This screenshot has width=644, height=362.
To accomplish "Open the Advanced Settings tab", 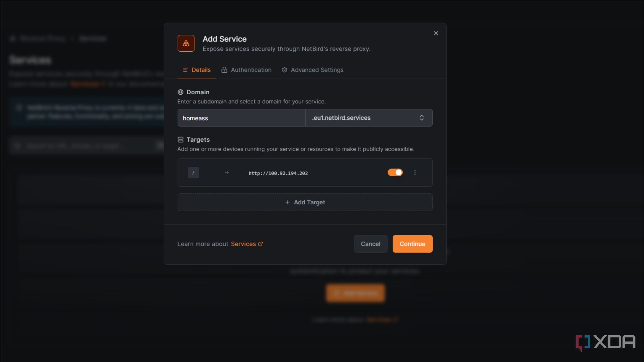I will point(313,70).
